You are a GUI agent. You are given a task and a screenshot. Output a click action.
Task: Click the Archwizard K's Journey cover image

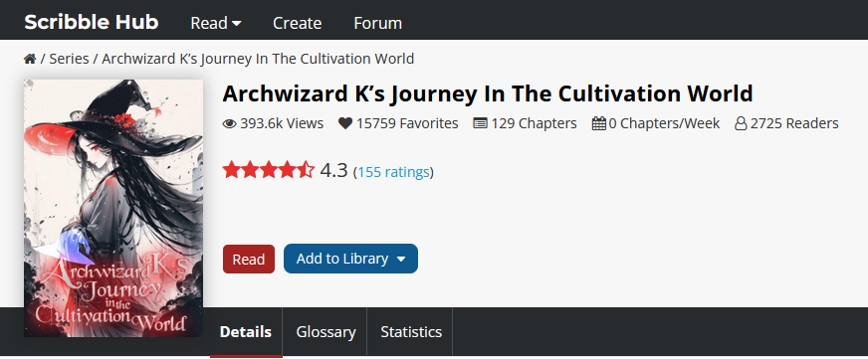click(x=113, y=208)
